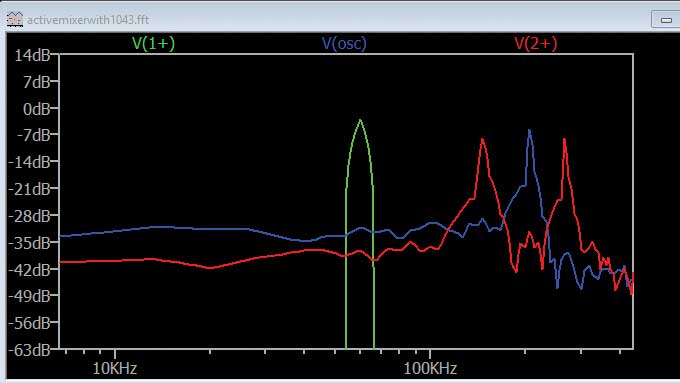Click the -63dB vertical axis label

(x=29, y=350)
